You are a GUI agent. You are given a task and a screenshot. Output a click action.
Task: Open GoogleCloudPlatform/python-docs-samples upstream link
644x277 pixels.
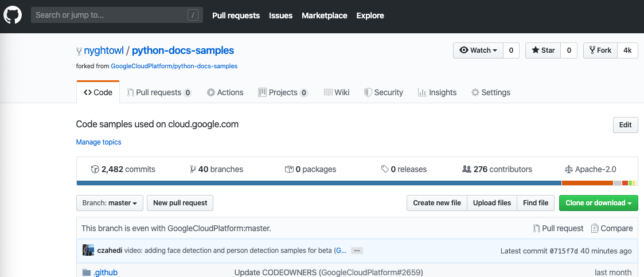tap(174, 66)
